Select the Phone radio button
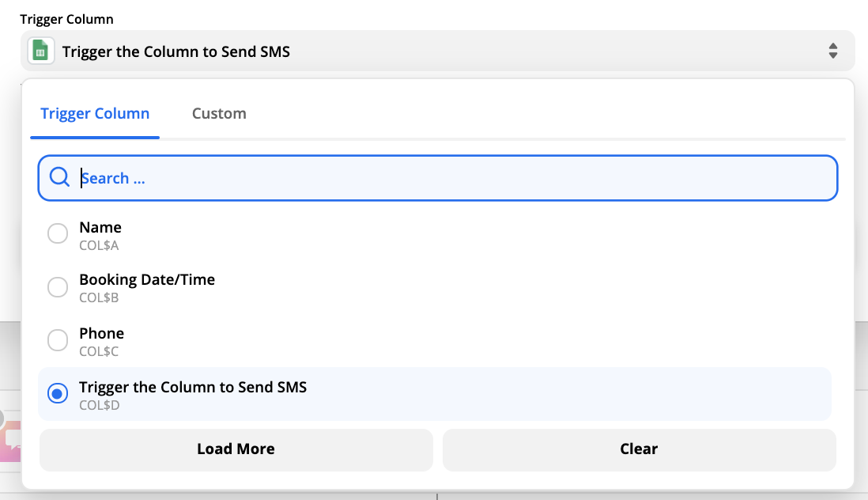The width and height of the screenshot is (868, 500). pos(58,340)
